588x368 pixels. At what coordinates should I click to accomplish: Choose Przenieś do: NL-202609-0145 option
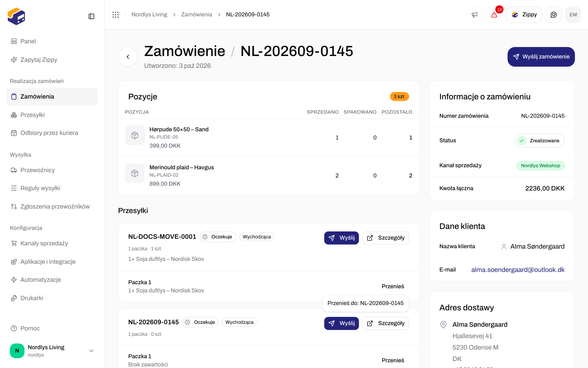365,303
